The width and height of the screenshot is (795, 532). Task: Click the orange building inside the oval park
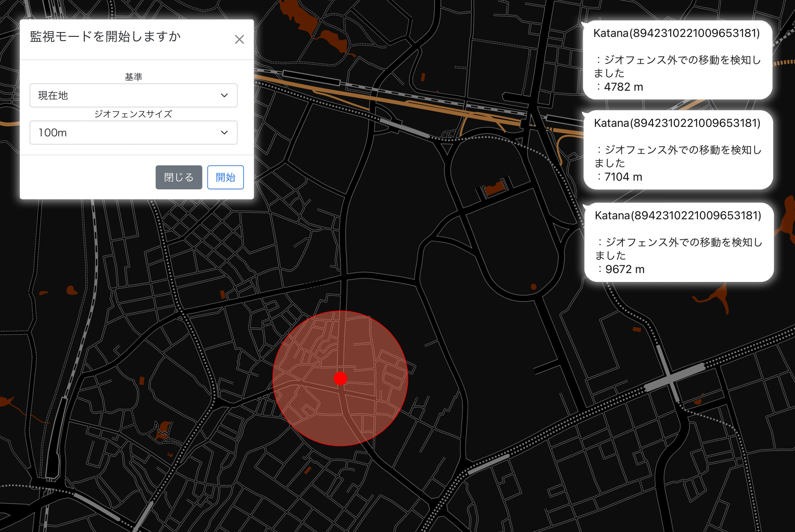coord(494,188)
